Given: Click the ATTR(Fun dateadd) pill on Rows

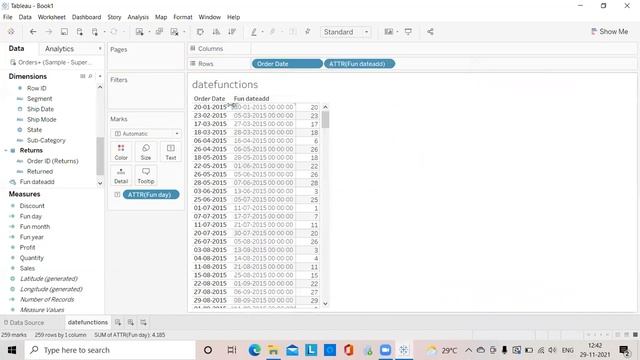Looking at the screenshot, I should (360, 64).
